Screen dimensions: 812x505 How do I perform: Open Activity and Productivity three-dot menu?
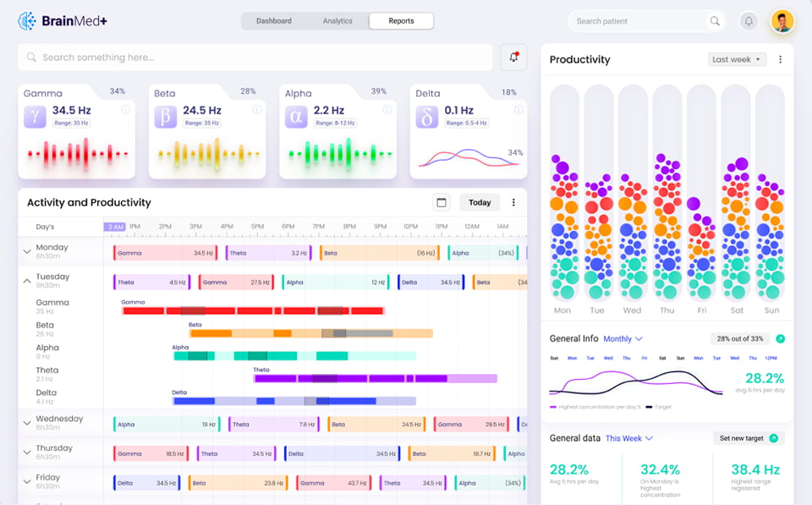pos(513,202)
